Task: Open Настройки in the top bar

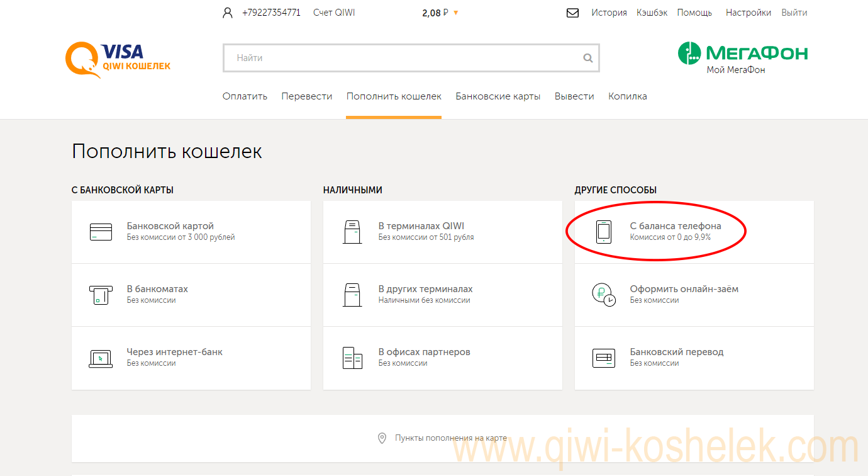Action: point(748,13)
